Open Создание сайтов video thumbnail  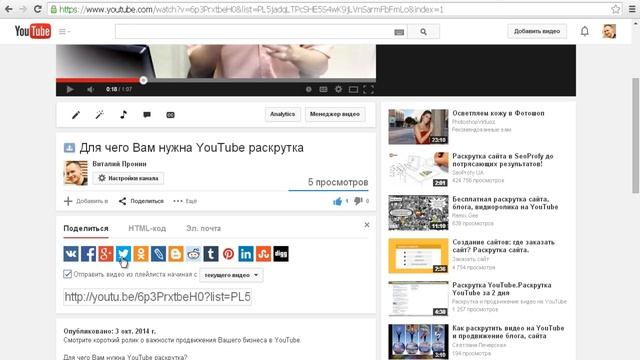[x=418, y=256]
